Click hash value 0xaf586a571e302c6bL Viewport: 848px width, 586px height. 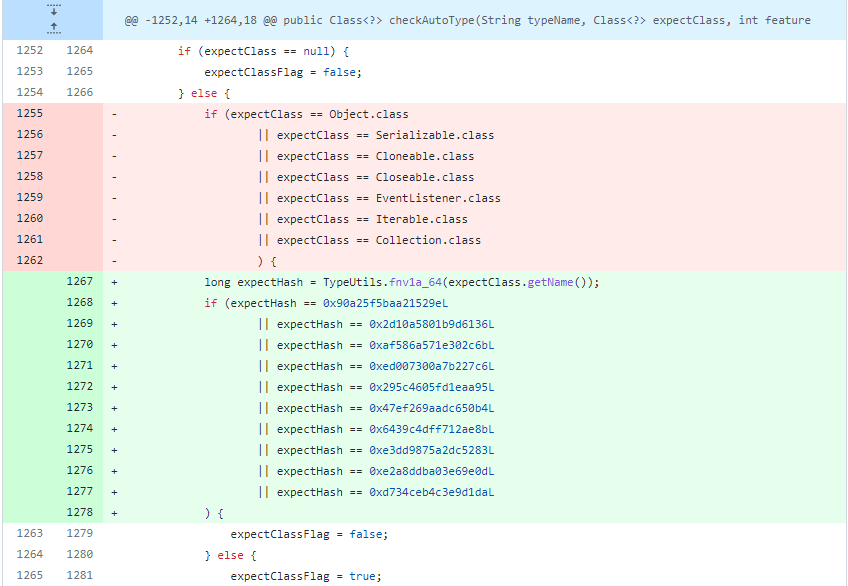[x=432, y=345]
